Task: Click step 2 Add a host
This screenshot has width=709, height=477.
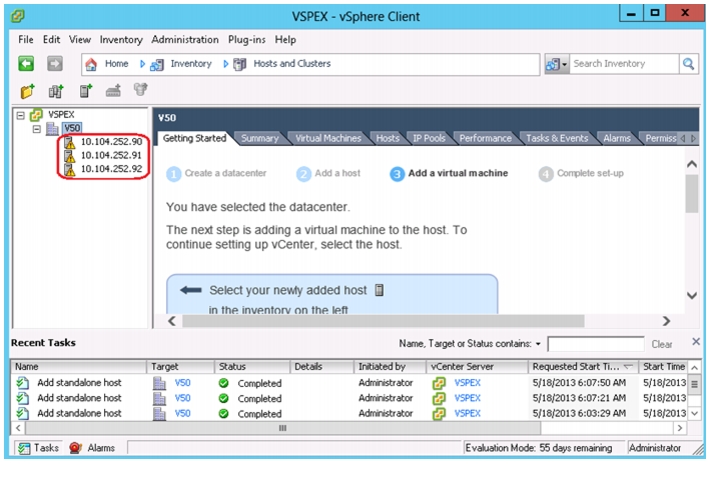Action: tap(328, 174)
